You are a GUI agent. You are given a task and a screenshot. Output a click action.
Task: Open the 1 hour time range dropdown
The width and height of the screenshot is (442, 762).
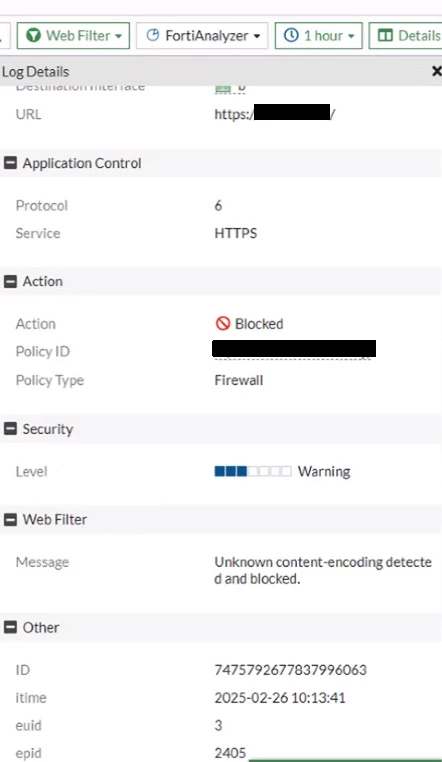tap(319, 35)
